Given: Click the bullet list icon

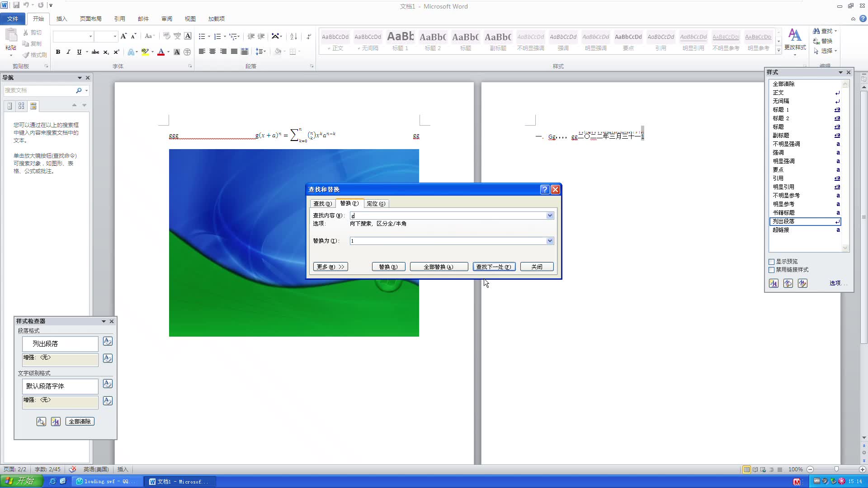Looking at the screenshot, I should coord(202,36).
